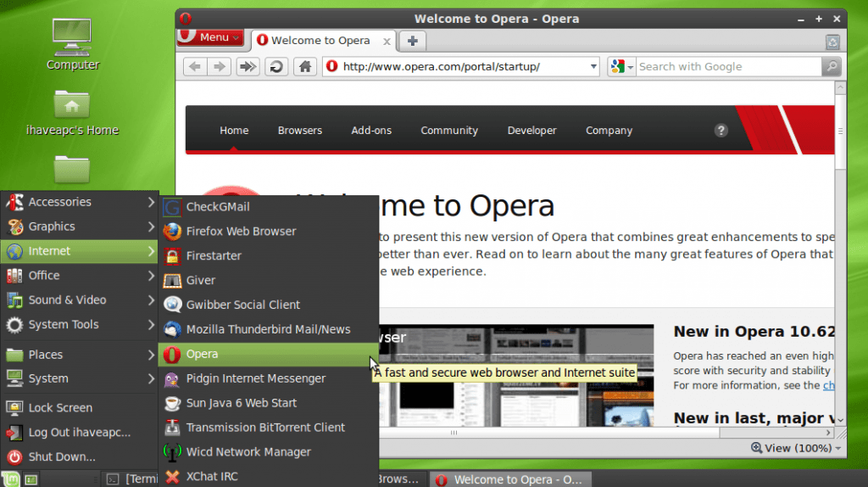Open the Community page link
The width and height of the screenshot is (868, 487).
tap(449, 130)
